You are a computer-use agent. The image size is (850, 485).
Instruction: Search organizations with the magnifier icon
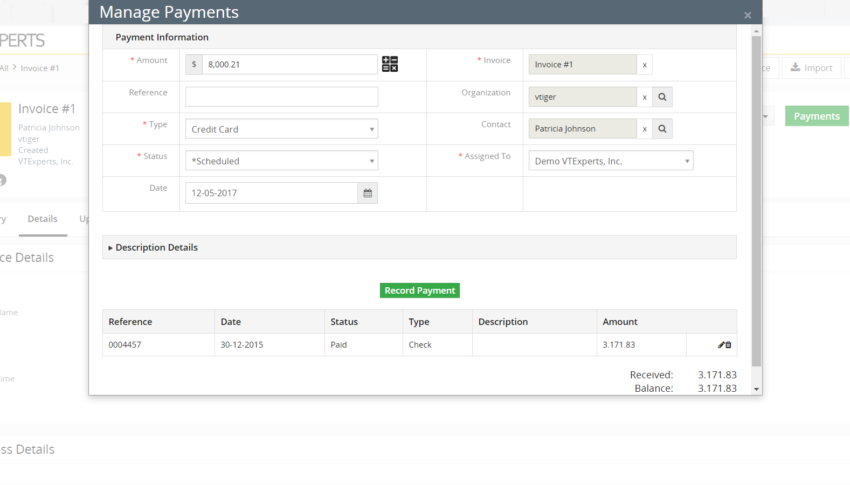pos(662,97)
